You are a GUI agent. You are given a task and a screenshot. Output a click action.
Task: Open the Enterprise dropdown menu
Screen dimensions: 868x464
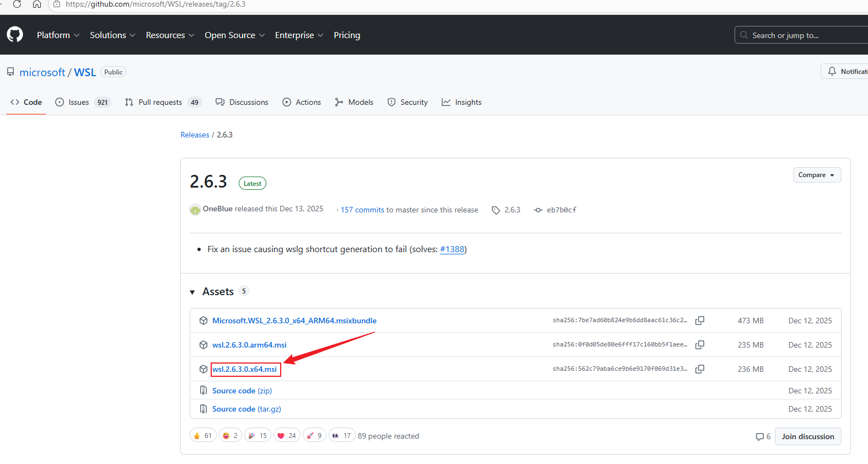click(x=299, y=35)
